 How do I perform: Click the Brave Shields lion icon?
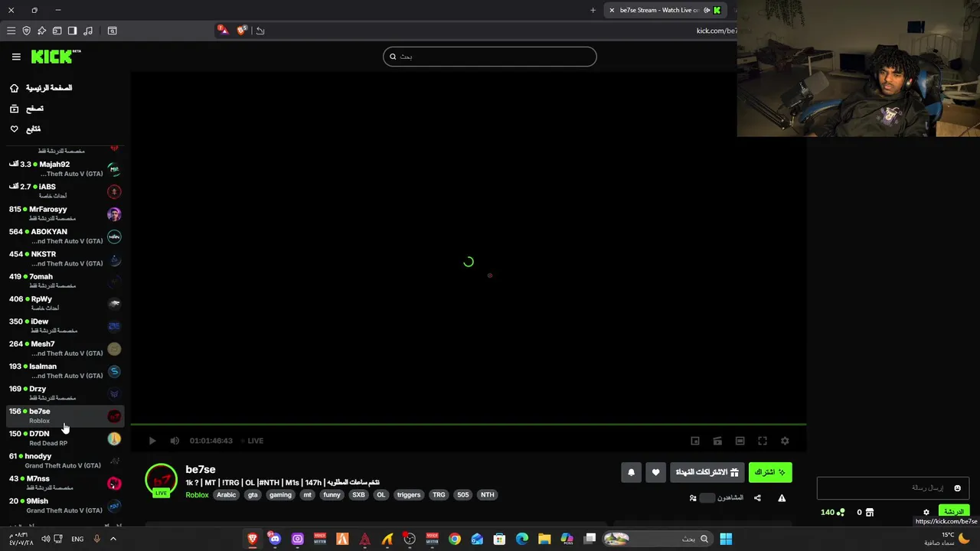point(242,31)
